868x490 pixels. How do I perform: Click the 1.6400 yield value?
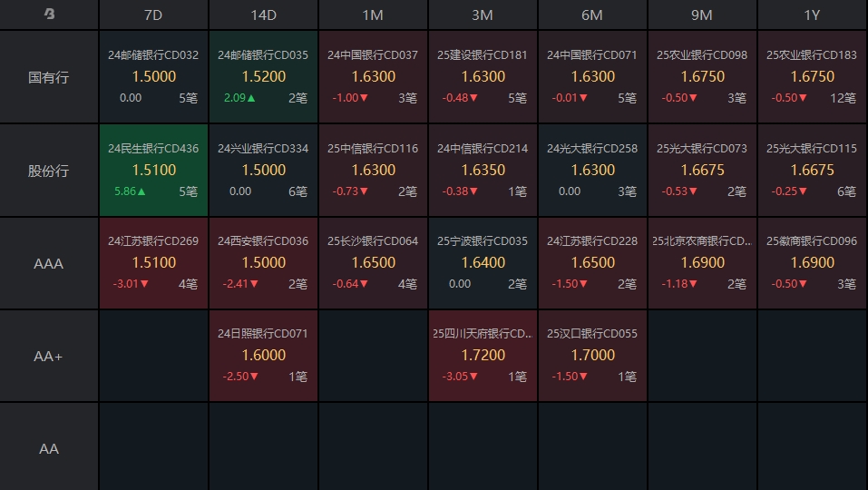(x=483, y=262)
